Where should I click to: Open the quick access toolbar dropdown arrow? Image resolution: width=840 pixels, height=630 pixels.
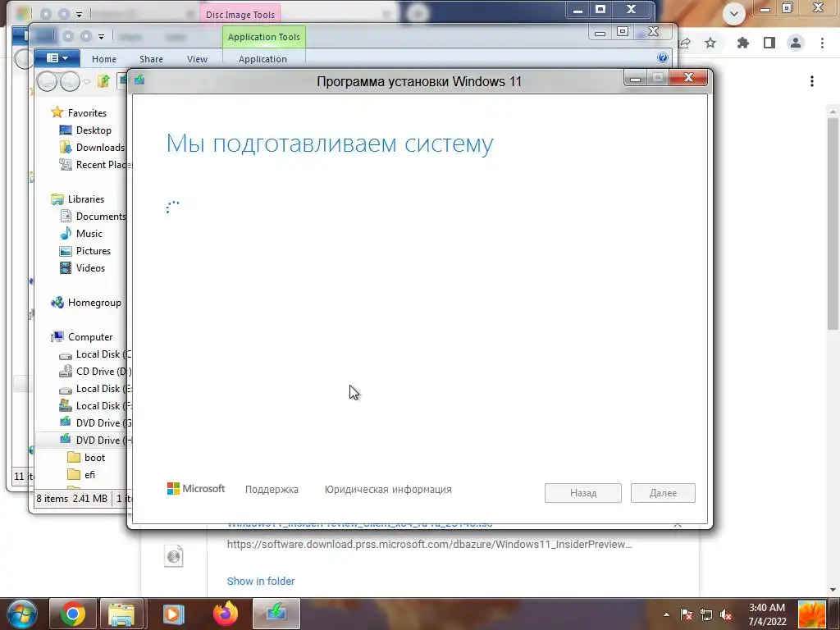point(101,36)
